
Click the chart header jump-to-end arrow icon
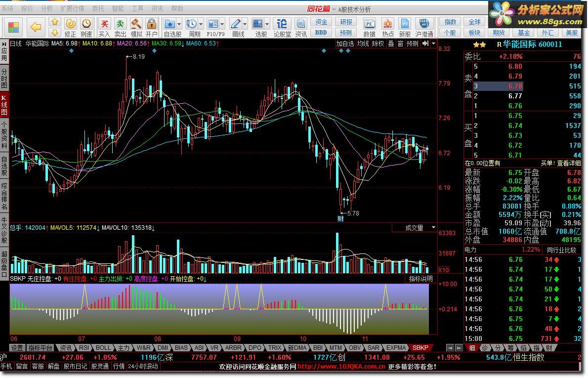point(425,43)
